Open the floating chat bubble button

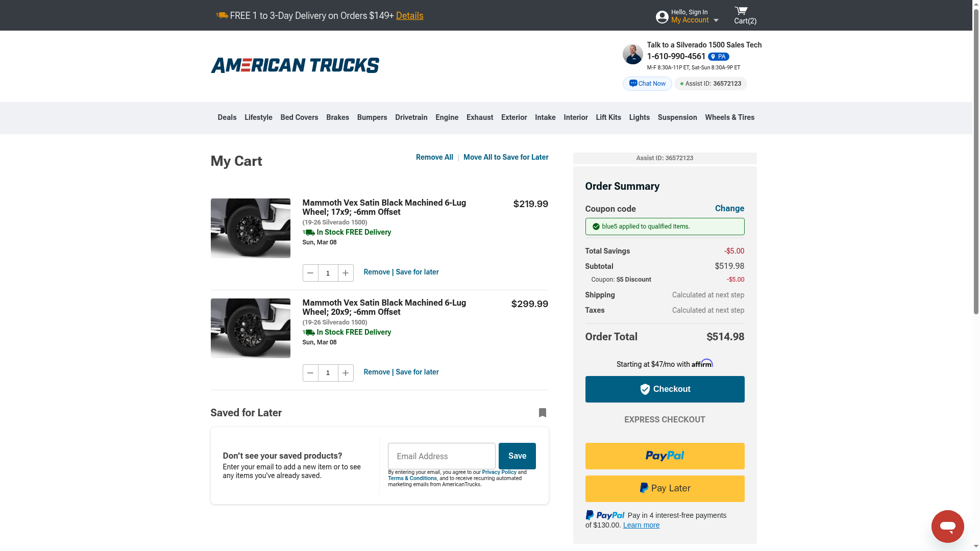[947, 526]
